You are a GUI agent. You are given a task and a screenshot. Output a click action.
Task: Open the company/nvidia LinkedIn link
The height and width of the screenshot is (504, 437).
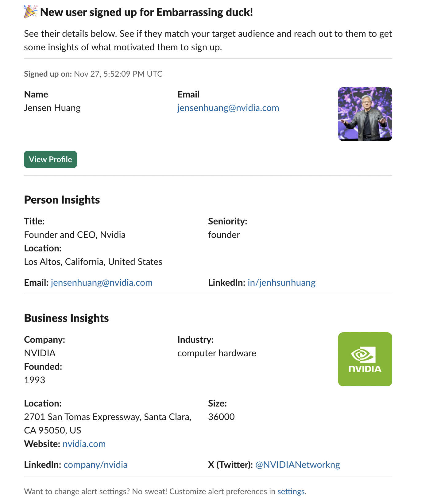point(95,465)
